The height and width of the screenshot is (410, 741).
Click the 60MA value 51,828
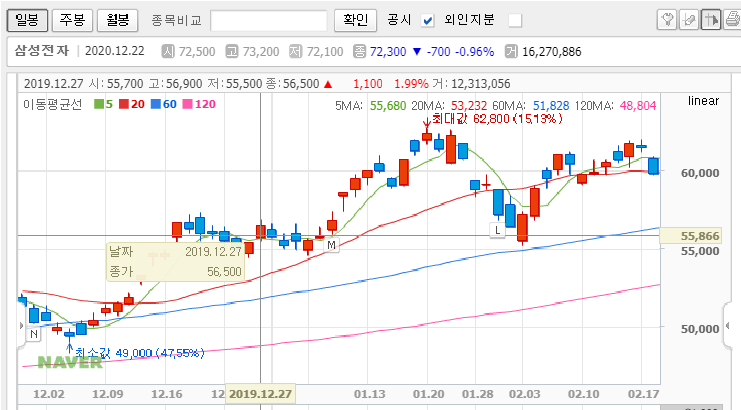[x=551, y=105]
